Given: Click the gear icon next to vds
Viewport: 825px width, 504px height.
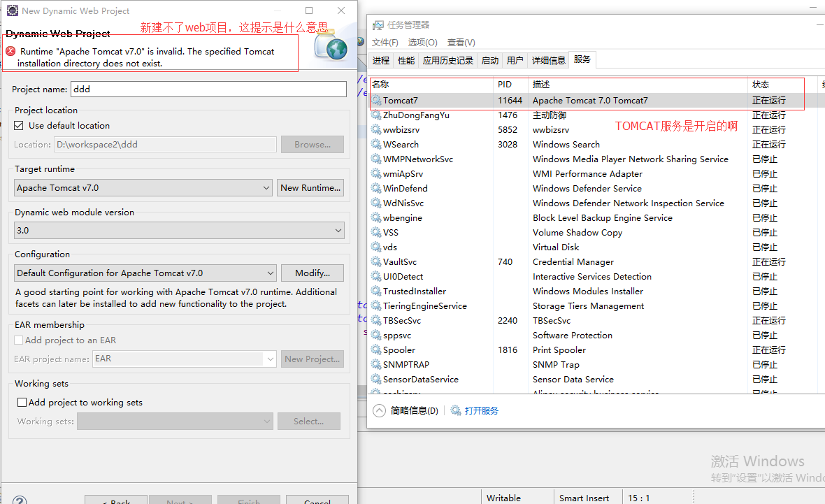Looking at the screenshot, I should click(x=376, y=247).
